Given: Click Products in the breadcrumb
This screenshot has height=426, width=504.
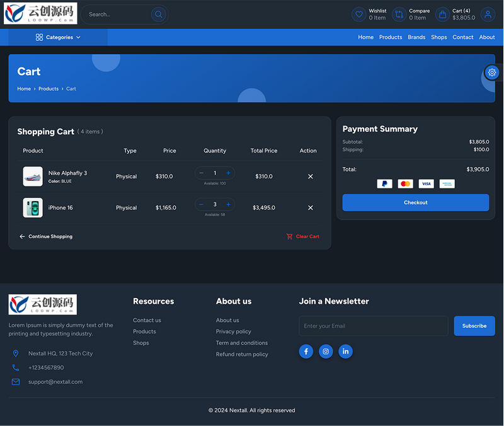Looking at the screenshot, I should click(49, 89).
